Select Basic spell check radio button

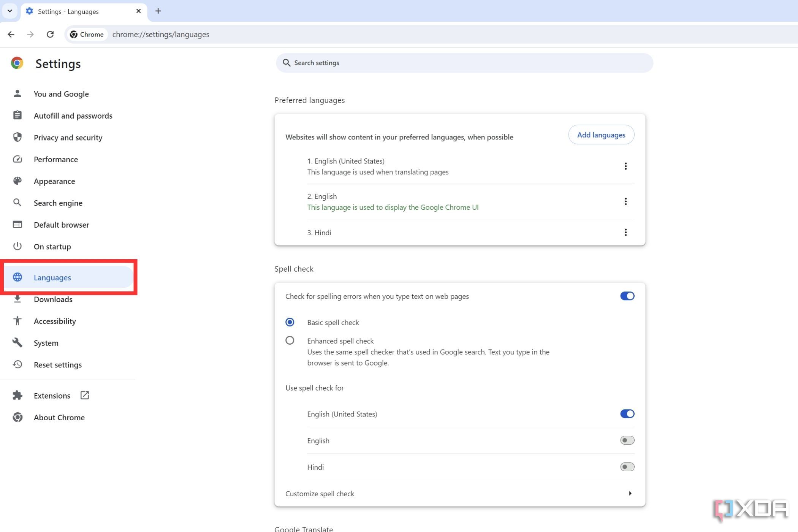(x=289, y=321)
